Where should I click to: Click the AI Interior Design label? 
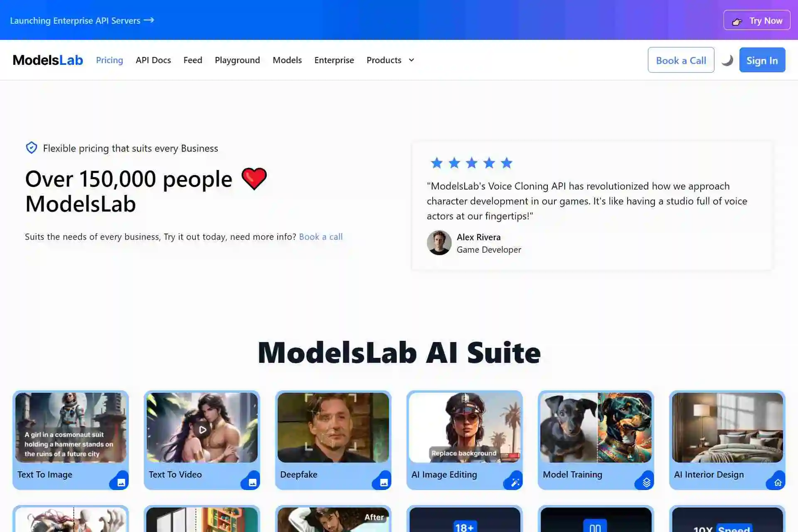point(709,474)
